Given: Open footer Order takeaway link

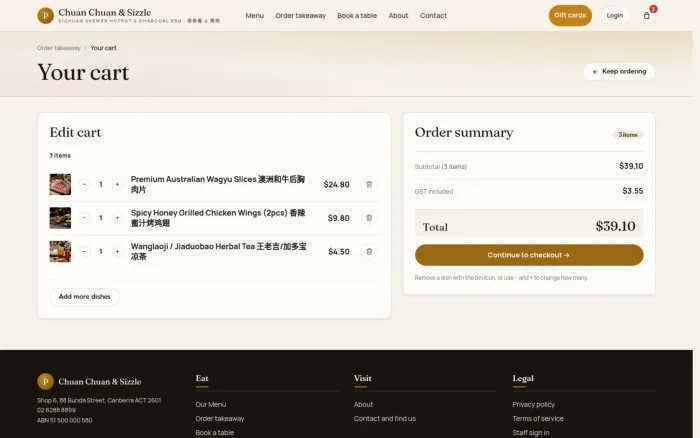Looking at the screenshot, I should [x=220, y=419].
